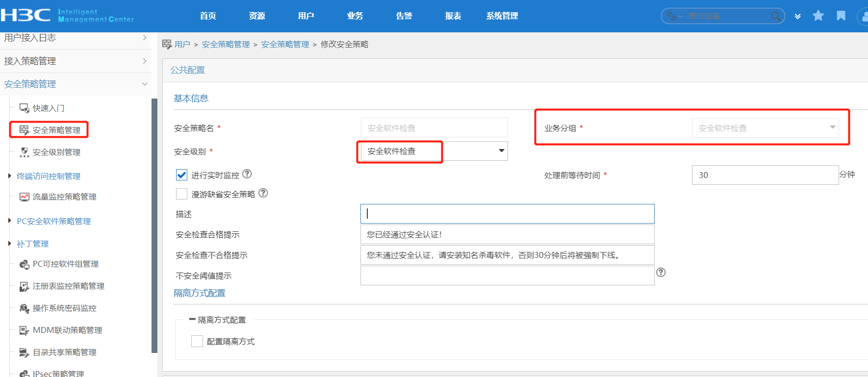This screenshot has height=377, width=868.
Task: Check the 配置隔离方式 checkbox
Action: pos(197,341)
